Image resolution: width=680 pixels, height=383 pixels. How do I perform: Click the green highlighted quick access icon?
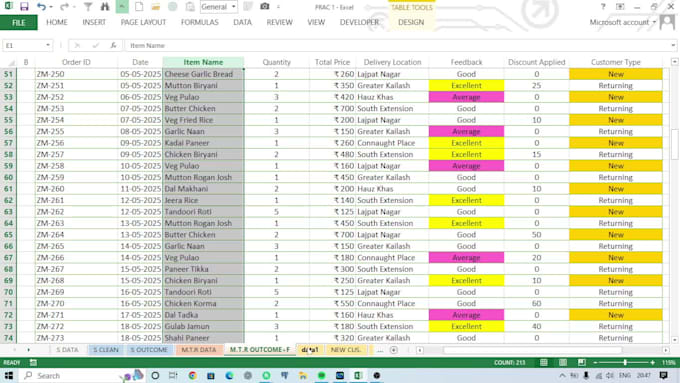[x=122, y=7]
